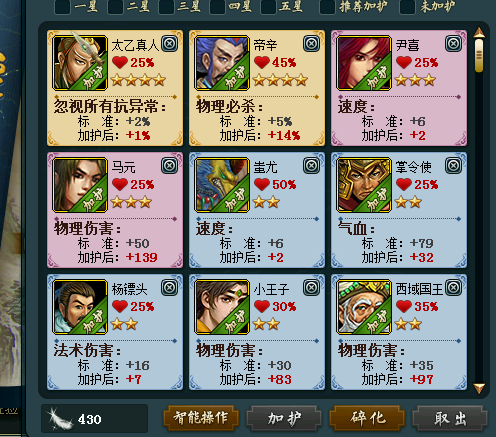Open the 智能操作 button
Image resolution: width=496 pixels, height=437 pixels.
pos(201,418)
